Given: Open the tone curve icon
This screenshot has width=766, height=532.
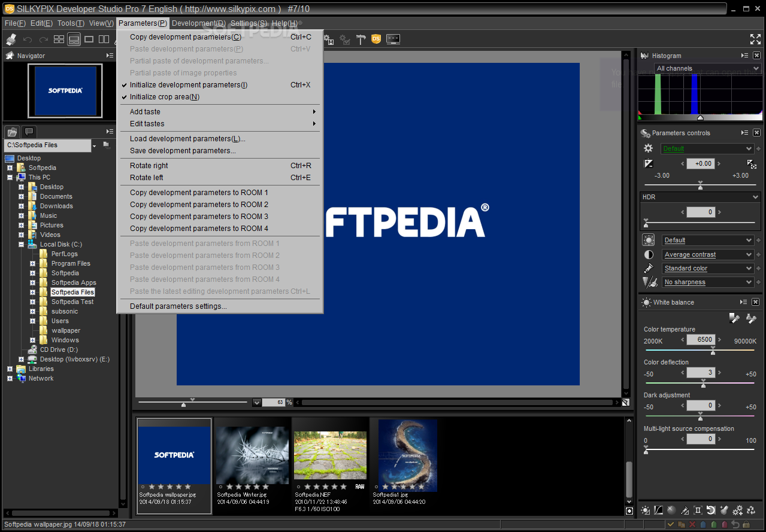Looking at the screenshot, I should click(658, 510).
